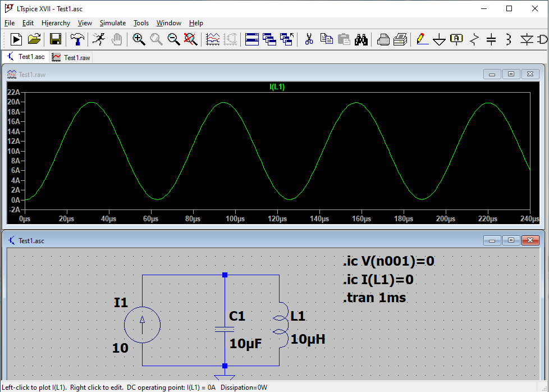Click the .ic I(L1)=0 directive

click(378, 280)
